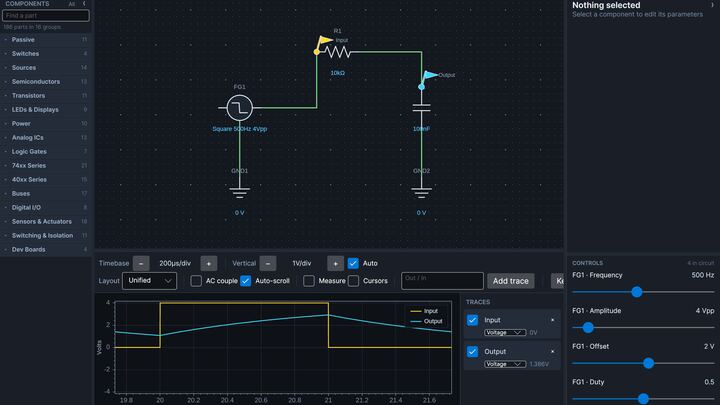Select the GND1 ground symbol

[x=239, y=192]
